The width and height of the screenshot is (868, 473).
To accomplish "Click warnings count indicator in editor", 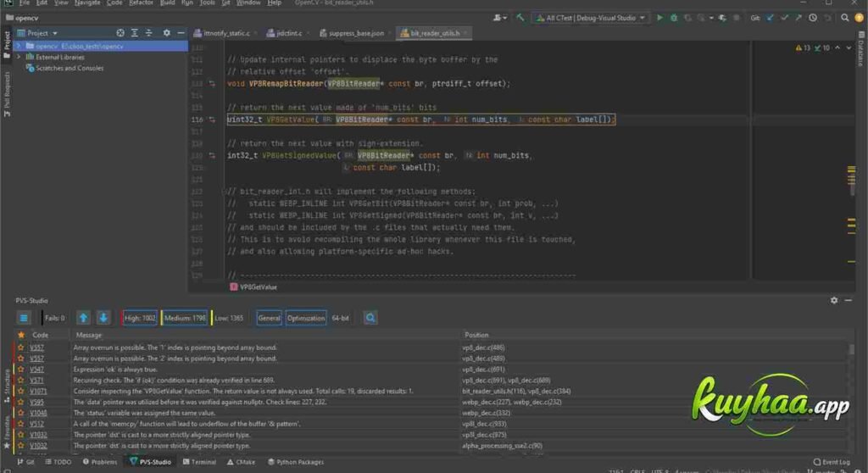I will pos(802,48).
